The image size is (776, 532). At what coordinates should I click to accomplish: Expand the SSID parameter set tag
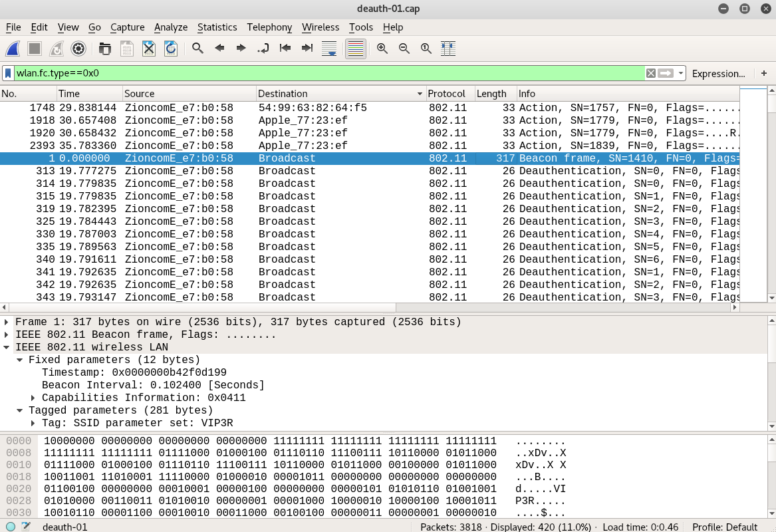pos(33,423)
